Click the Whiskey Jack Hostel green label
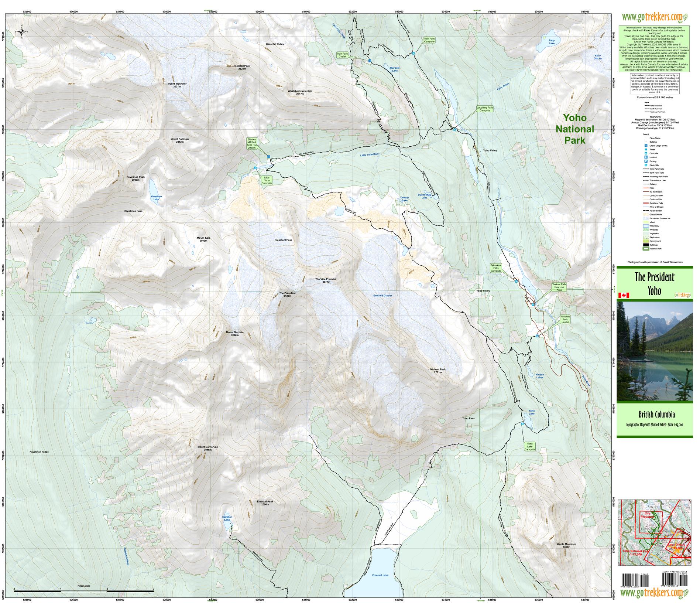 click(565, 319)
